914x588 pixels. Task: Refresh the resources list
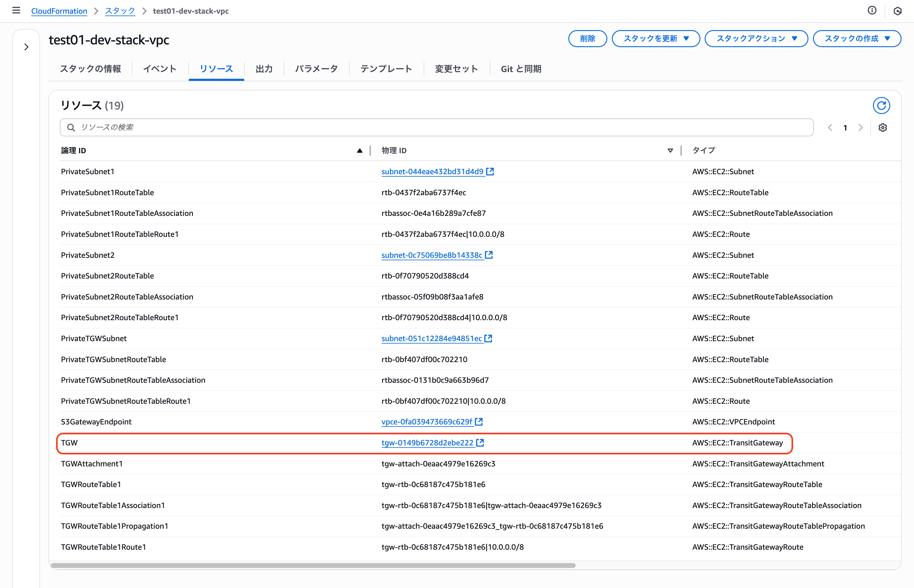click(x=881, y=105)
